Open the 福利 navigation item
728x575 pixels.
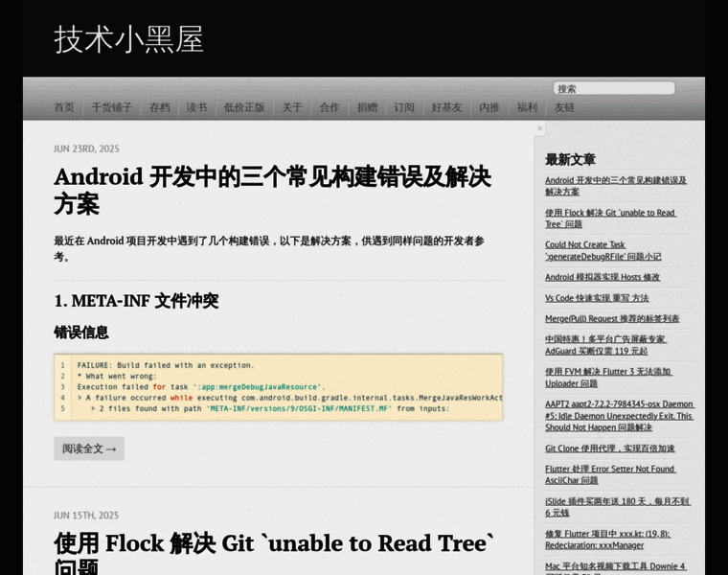527,107
